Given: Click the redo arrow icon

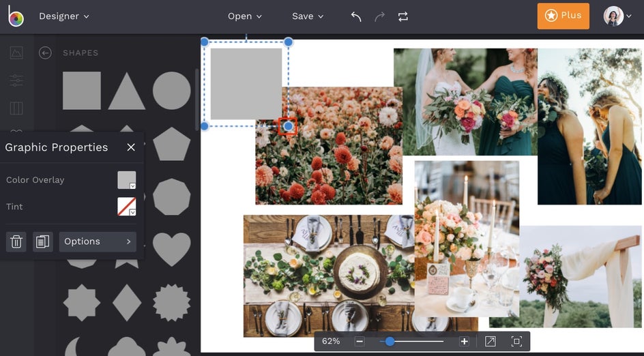Looking at the screenshot, I should tap(379, 16).
